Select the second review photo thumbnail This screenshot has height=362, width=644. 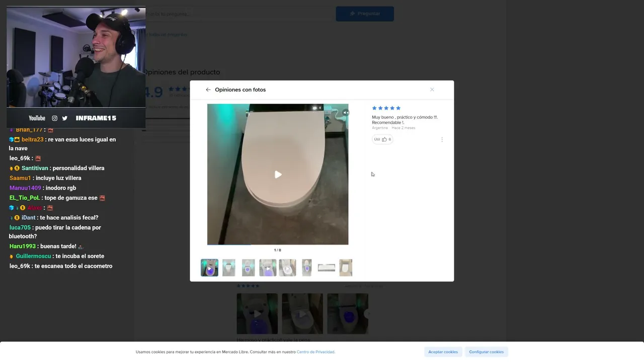(x=229, y=267)
